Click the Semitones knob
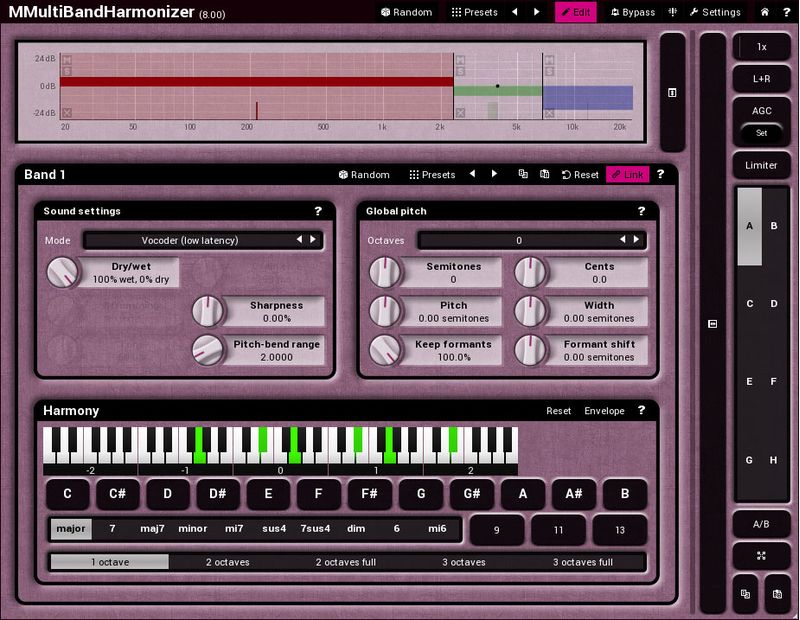 click(385, 272)
